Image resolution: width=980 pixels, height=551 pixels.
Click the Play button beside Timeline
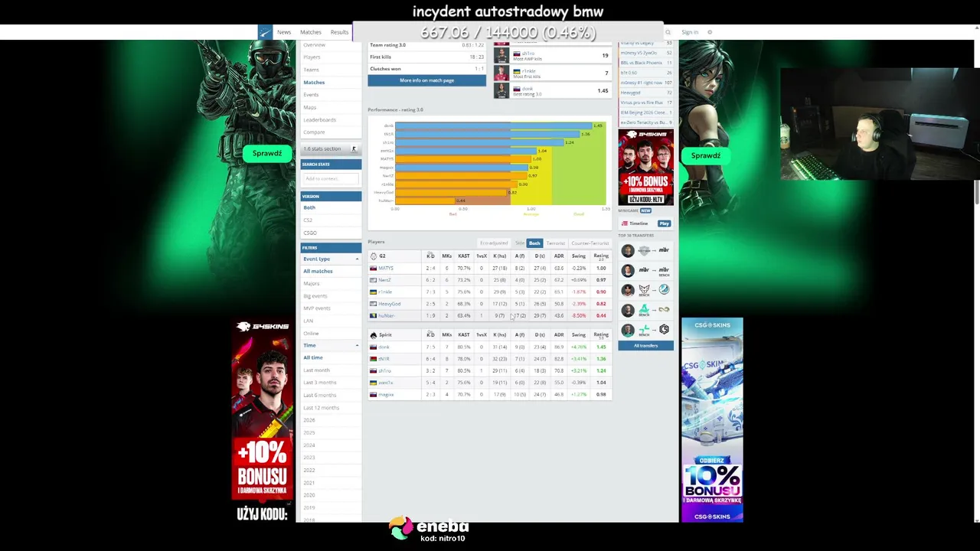click(664, 223)
